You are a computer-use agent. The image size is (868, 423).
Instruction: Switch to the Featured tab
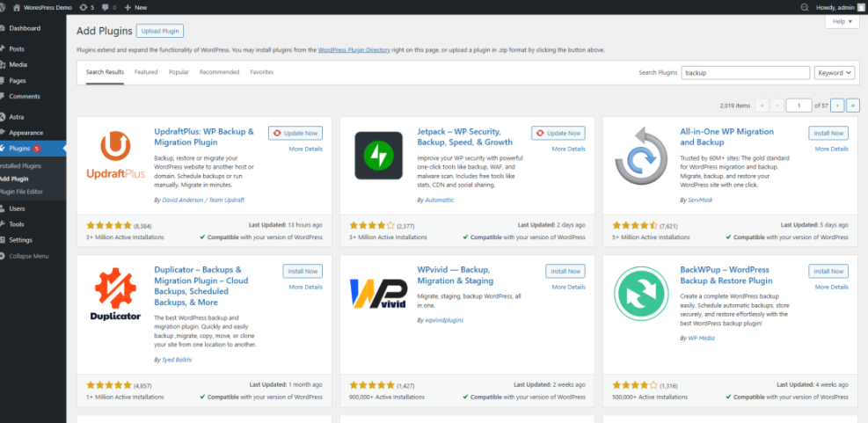pyautogui.click(x=146, y=72)
